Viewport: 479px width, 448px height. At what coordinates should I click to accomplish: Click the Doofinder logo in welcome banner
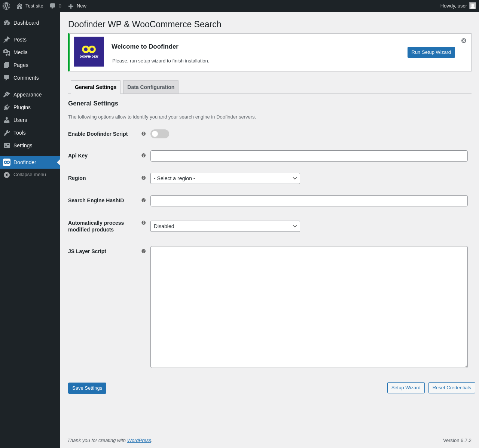click(x=89, y=52)
